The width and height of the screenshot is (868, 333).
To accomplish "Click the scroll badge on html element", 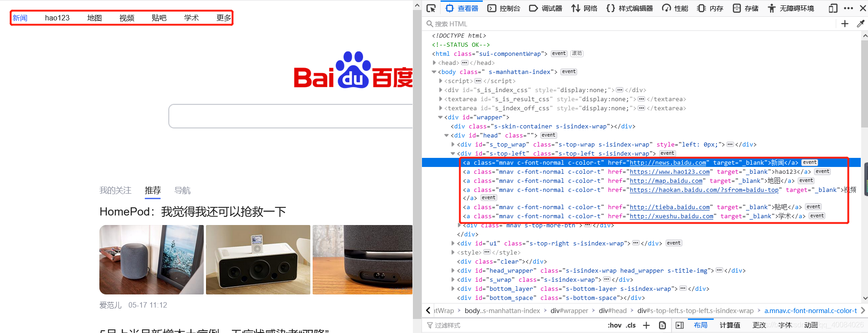I will [x=577, y=54].
